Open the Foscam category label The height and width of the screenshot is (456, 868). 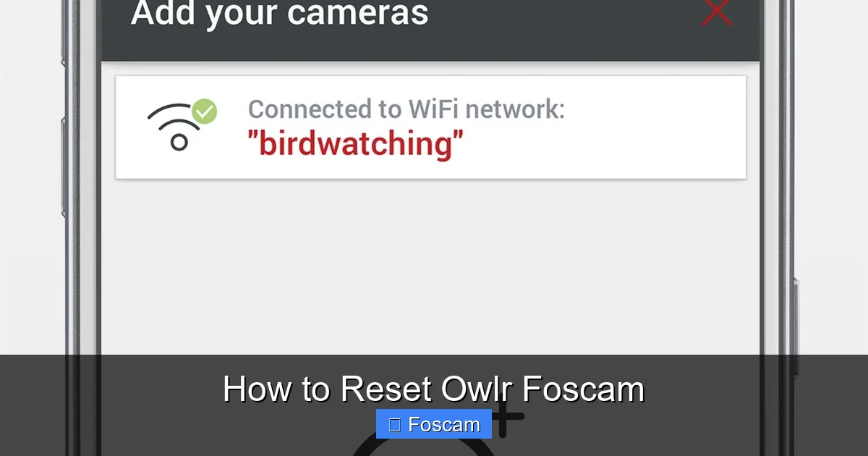(434, 424)
